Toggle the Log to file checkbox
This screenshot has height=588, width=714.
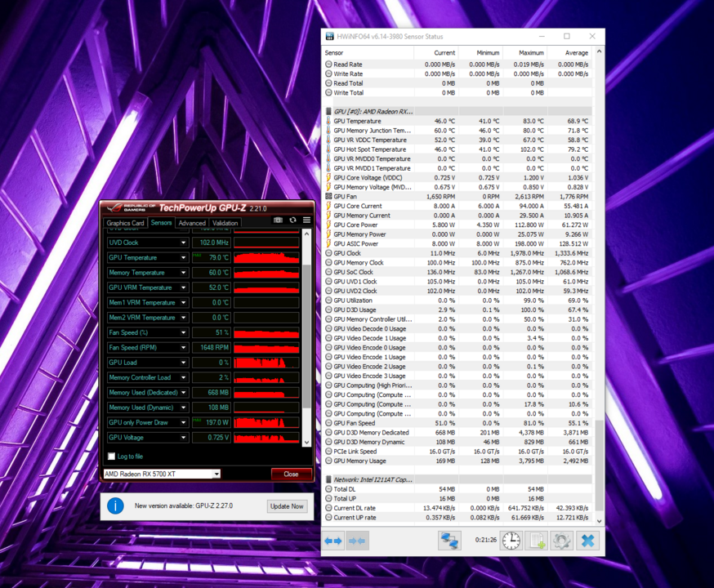[111, 456]
